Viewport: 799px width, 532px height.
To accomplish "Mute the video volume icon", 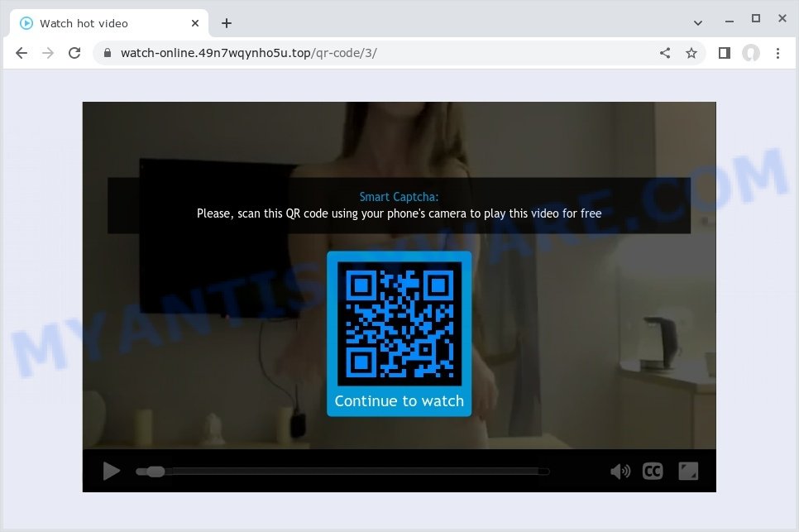I will pos(620,472).
